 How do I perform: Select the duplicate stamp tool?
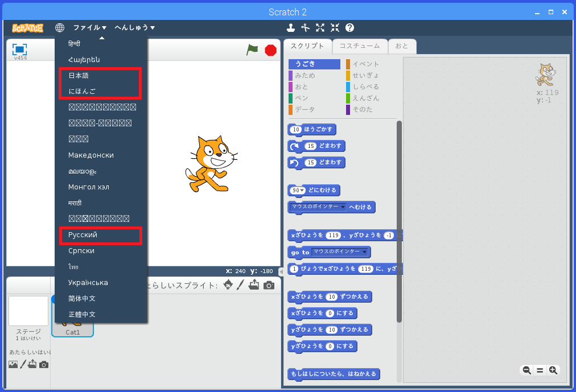(291, 27)
